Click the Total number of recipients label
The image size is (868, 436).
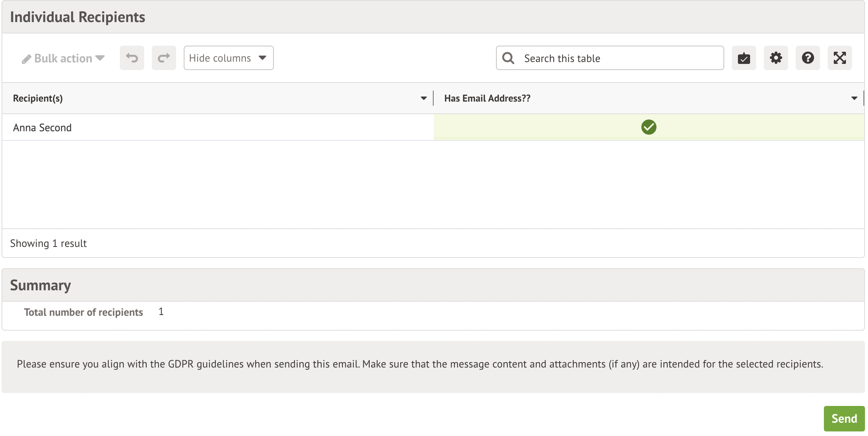pyautogui.click(x=83, y=312)
